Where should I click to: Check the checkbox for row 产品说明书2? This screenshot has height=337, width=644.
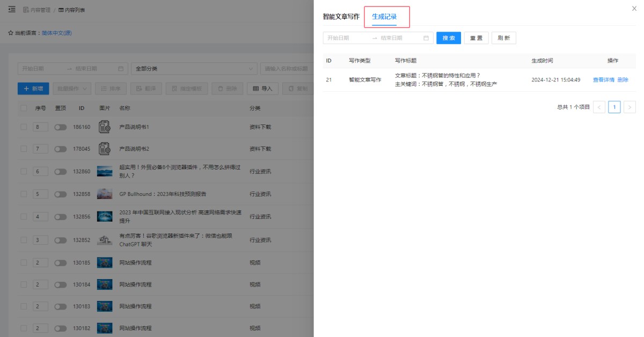point(24,149)
